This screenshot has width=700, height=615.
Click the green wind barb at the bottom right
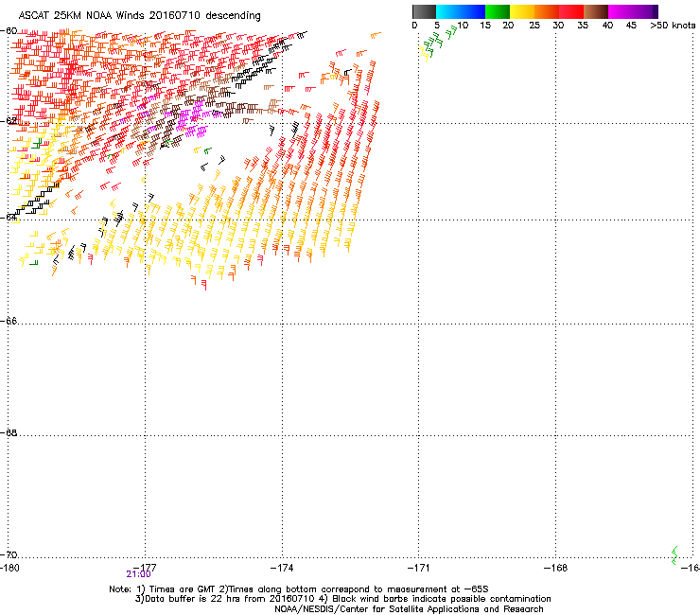(674, 555)
